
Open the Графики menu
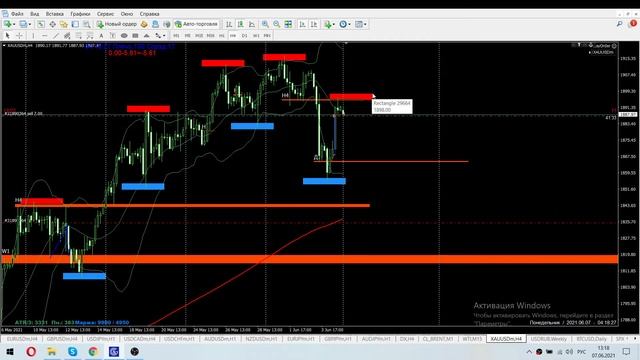pos(80,14)
